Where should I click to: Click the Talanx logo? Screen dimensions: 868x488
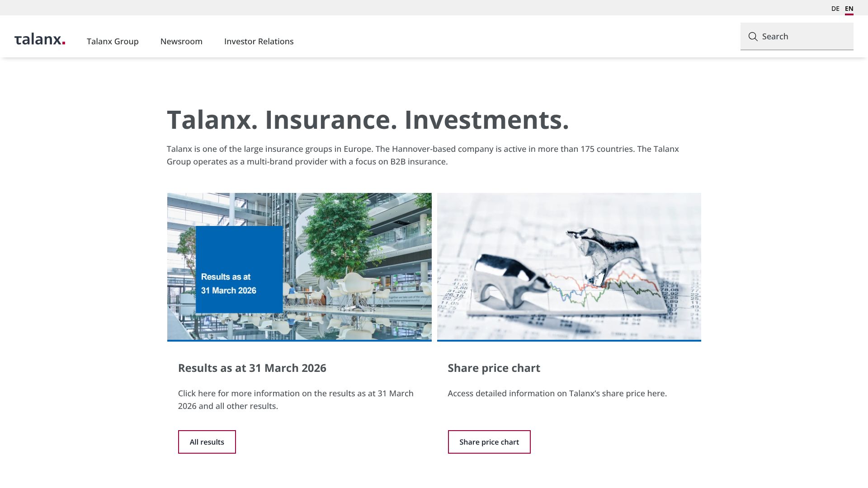pos(40,40)
